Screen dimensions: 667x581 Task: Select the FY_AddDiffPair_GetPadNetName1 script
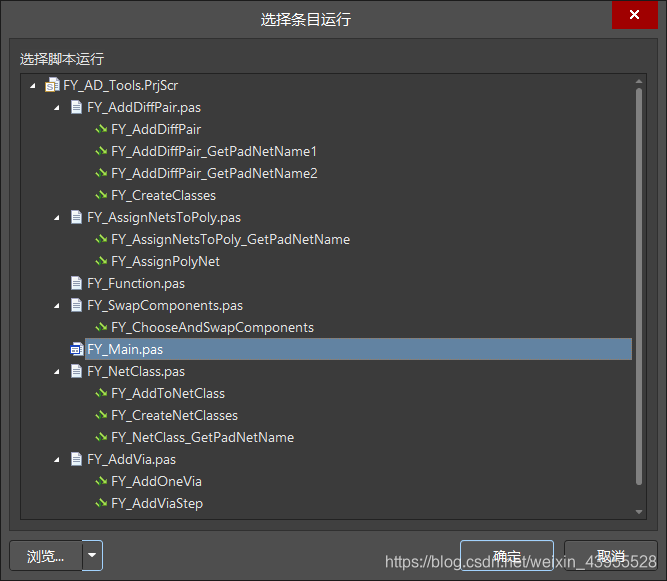[x=213, y=152]
